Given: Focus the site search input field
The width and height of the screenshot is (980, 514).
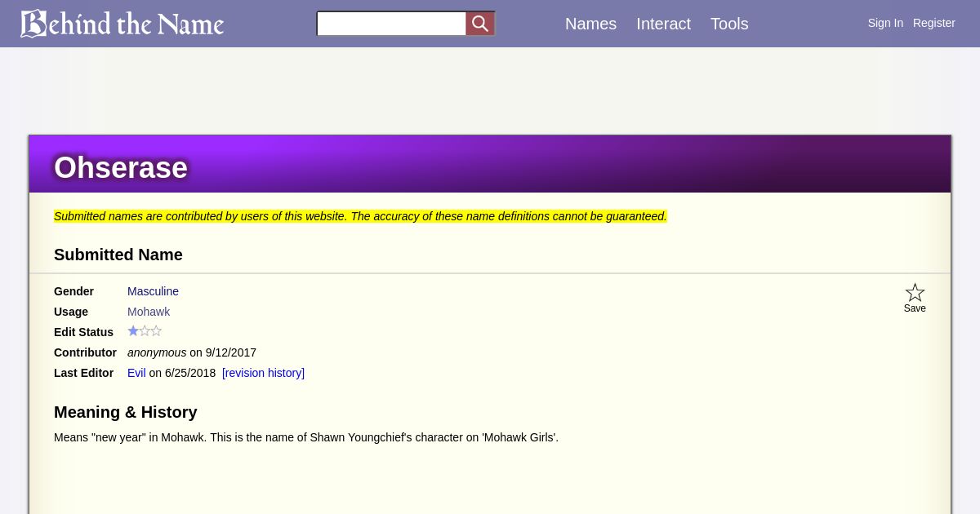Looking at the screenshot, I should 391,24.
